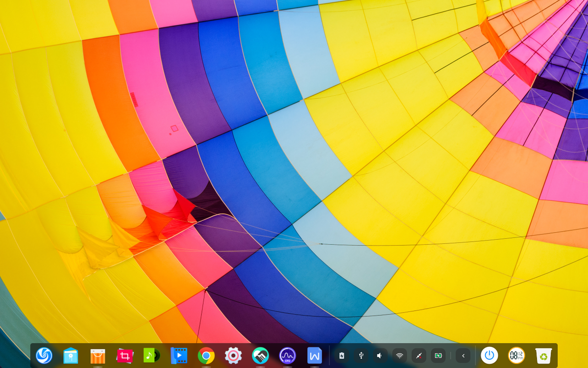Click the battery charging tray icon
Viewport: 588px width, 368px height.
342,355
